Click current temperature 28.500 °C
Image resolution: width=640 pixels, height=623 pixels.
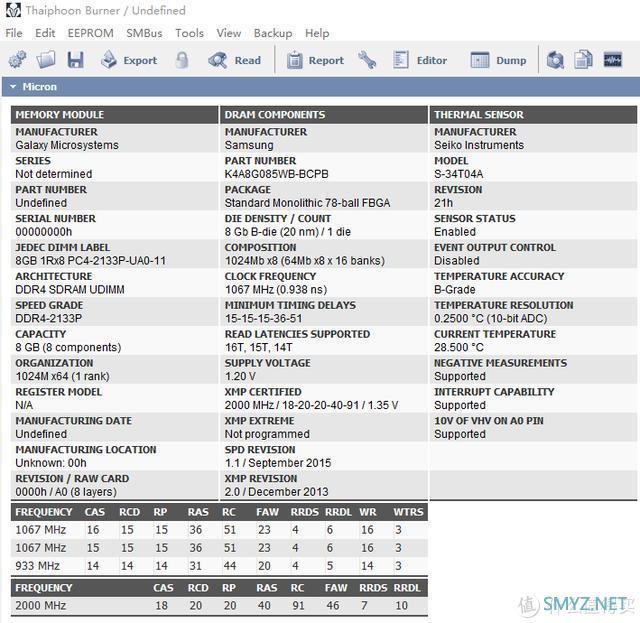point(459,347)
